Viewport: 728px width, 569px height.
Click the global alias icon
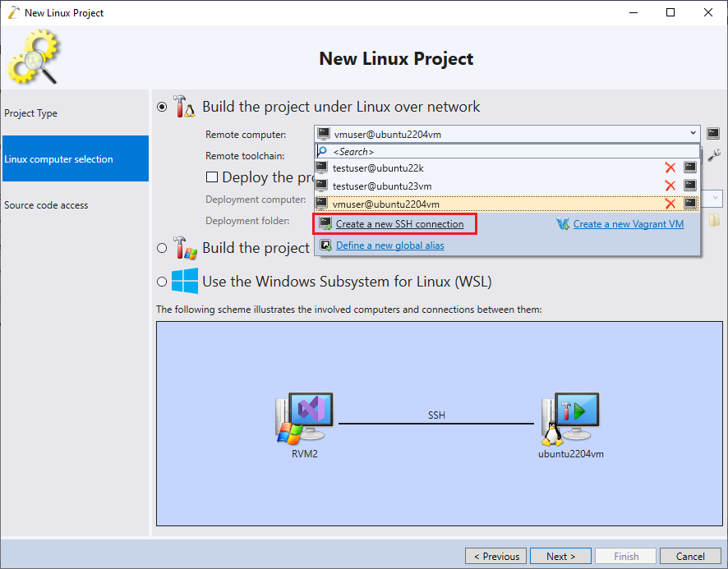tap(325, 245)
